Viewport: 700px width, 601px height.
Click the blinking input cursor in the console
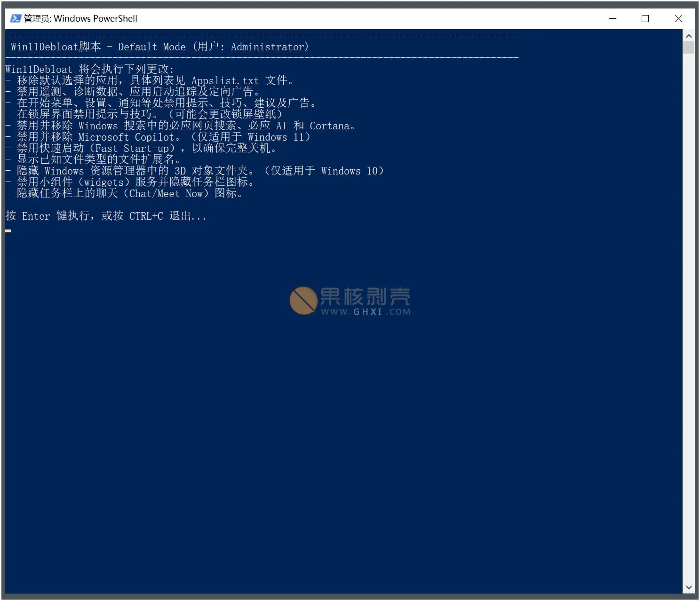coord(8,230)
